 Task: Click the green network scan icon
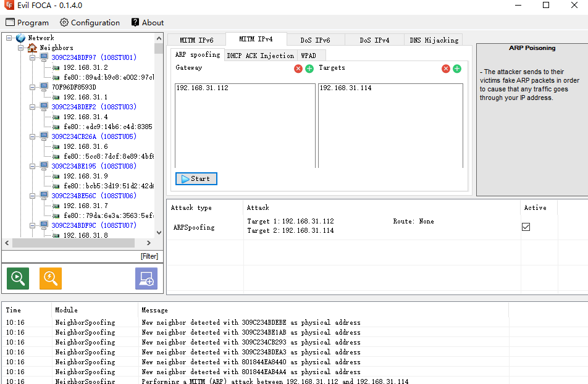click(18, 278)
